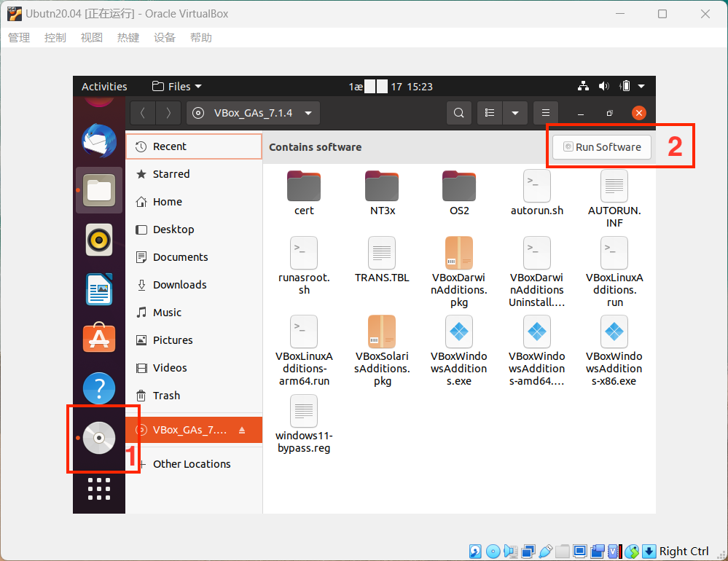728x561 pixels.
Task: Open Starred in the sidebar
Action: click(x=194, y=174)
